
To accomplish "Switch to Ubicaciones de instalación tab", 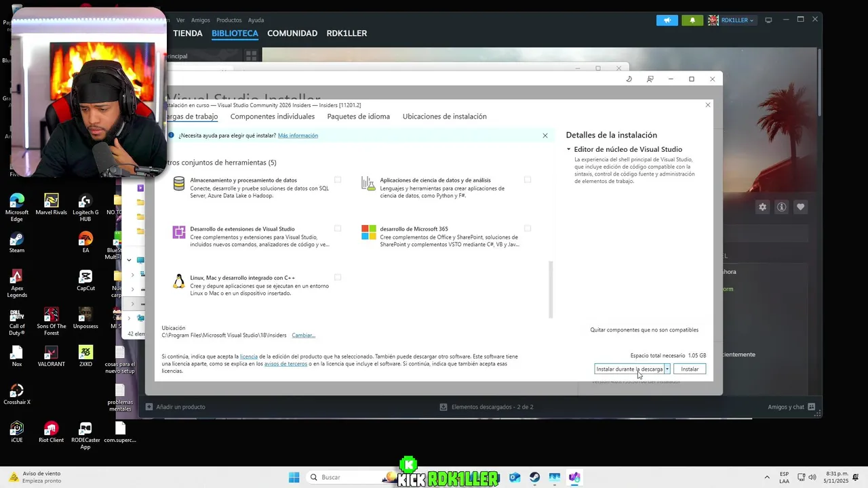I will pos(445,117).
